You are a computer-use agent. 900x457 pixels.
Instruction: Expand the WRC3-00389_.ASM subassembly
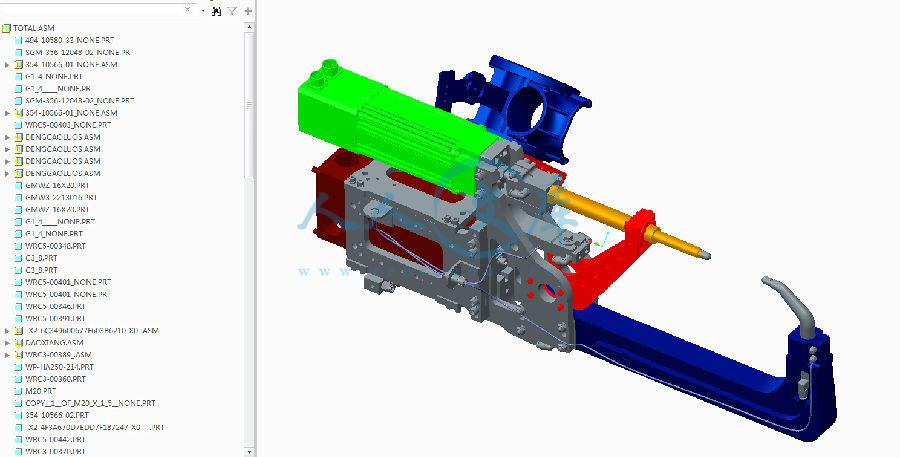point(8,355)
